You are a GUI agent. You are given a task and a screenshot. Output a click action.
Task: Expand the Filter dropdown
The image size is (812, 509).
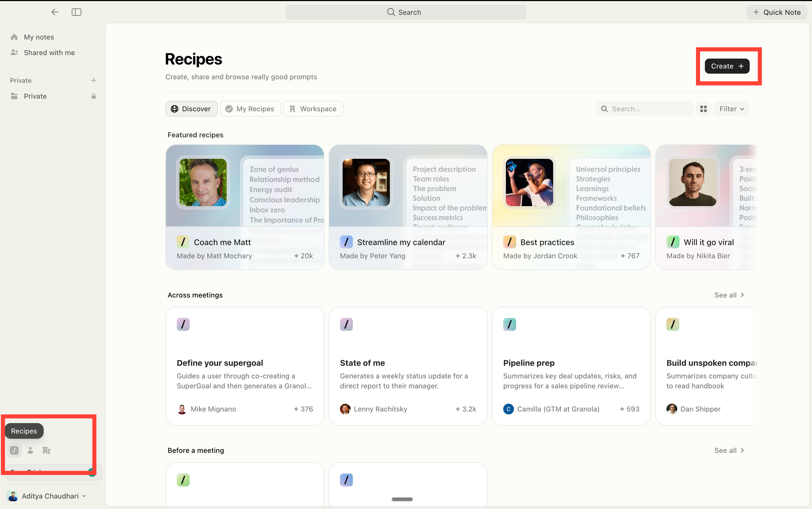click(x=732, y=109)
